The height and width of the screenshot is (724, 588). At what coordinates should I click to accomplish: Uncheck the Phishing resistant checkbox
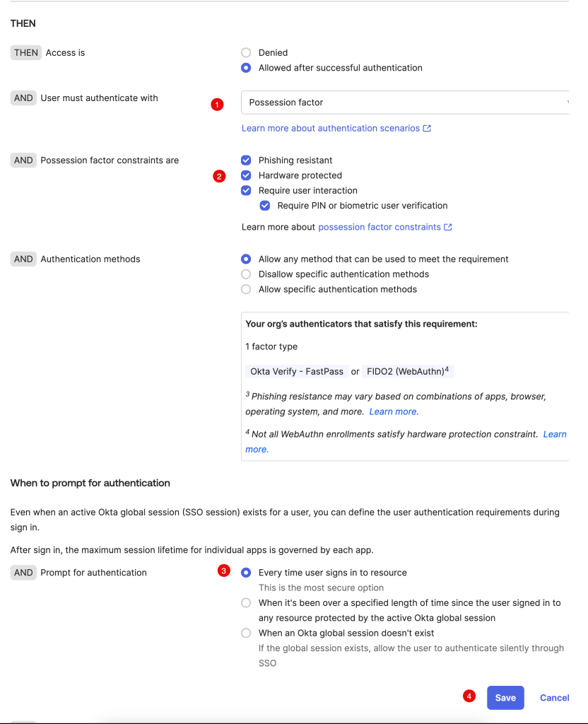246,160
